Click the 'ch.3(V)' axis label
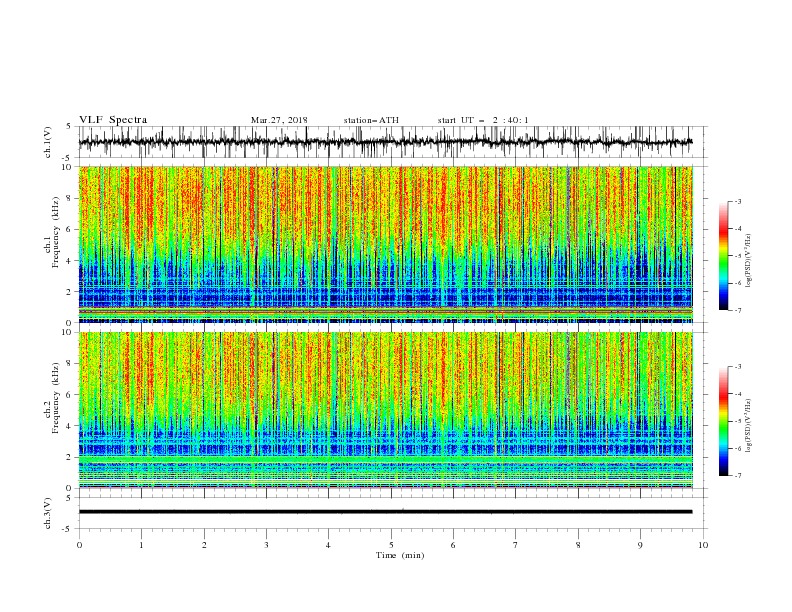 click(x=48, y=513)
